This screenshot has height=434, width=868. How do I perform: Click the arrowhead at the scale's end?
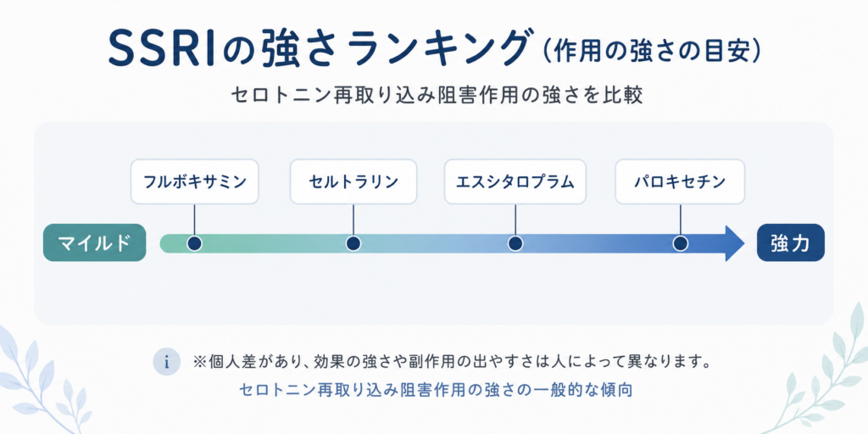pos(735,243)
